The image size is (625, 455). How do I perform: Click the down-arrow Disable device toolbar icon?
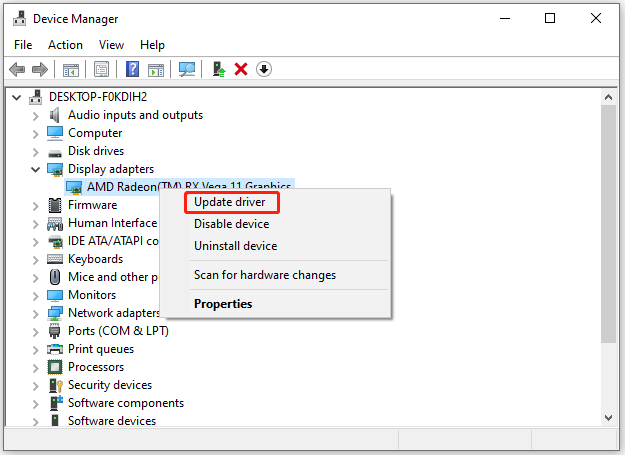pyautogui.click(x=263, y=69)
